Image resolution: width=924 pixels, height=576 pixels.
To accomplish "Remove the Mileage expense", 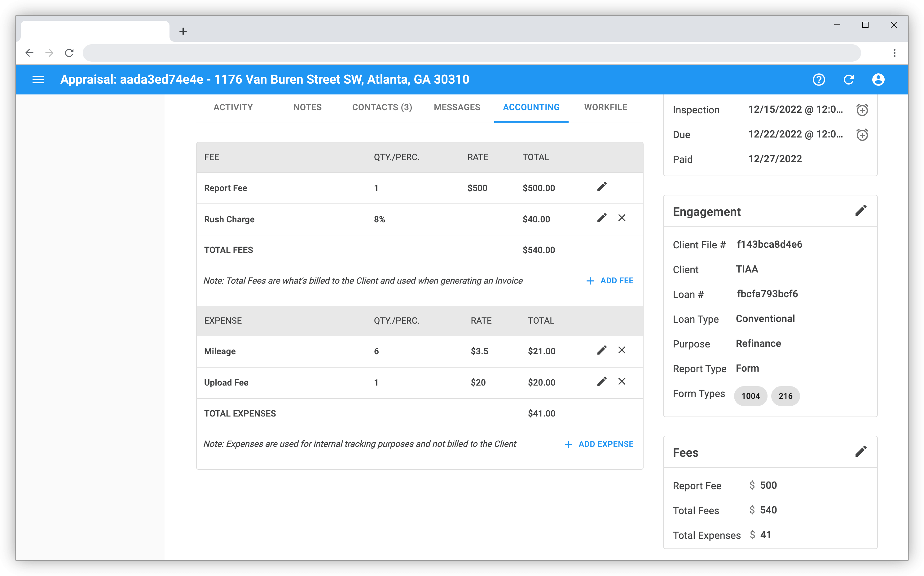I will pos(622,350).
